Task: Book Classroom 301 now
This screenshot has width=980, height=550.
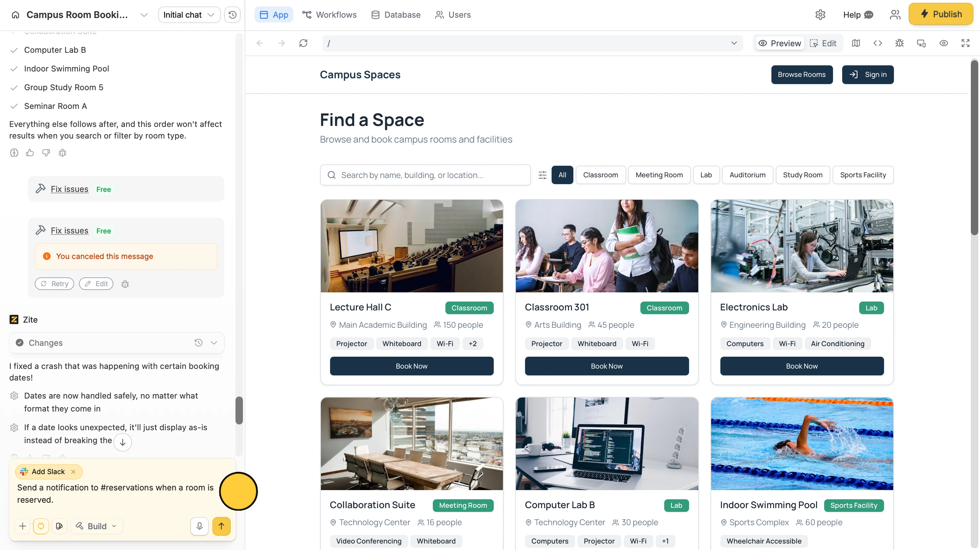Action: tap(607, 366)
